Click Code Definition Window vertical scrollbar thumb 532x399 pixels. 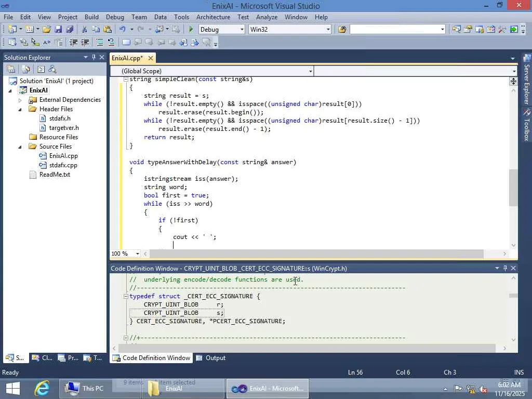[x=513, y=296]
